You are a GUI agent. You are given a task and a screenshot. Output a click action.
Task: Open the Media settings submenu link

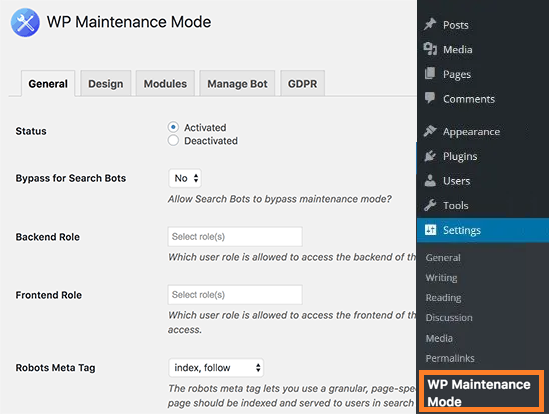click(x=439, y=338)
